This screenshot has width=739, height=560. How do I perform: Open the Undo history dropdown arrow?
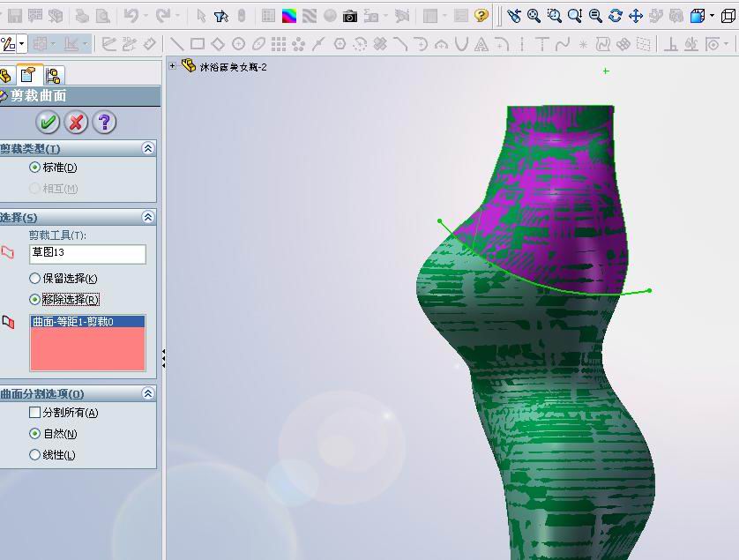(x=146, y=16)
